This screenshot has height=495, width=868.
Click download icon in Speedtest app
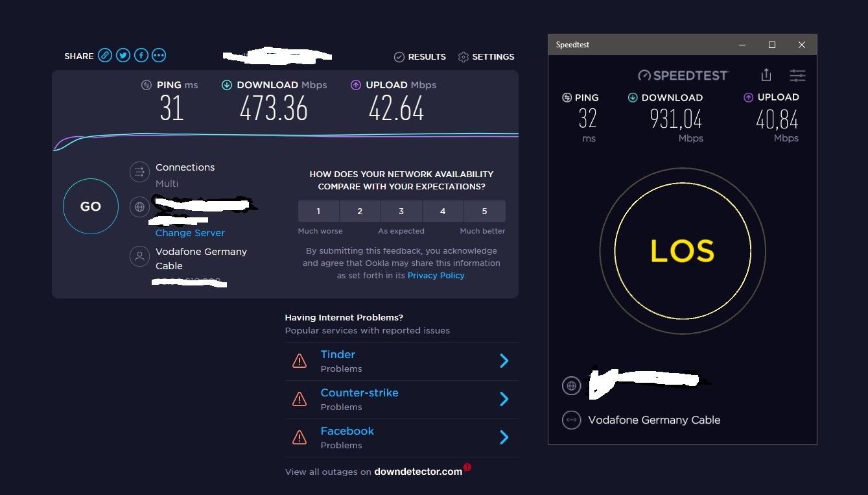click(x=633, y=97)
